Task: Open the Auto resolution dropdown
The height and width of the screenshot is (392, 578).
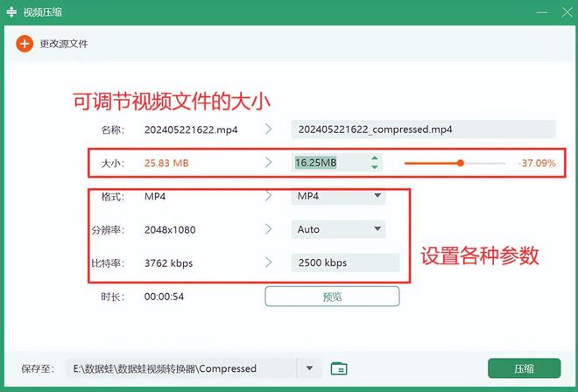Action: coord(377,229)
